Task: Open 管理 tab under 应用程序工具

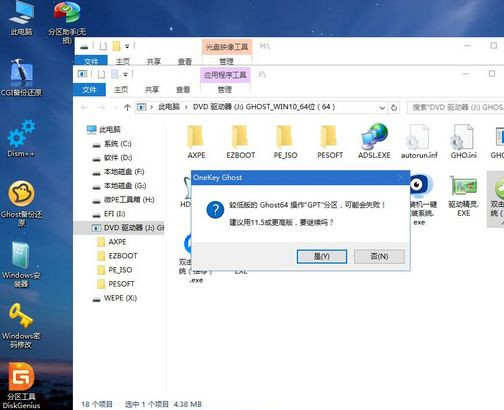Action: pos(225,89)
